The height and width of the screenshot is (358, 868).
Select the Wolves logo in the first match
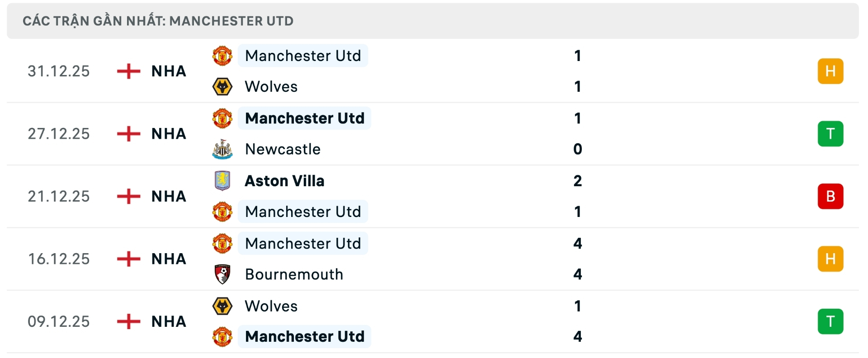tap(222, 87)
